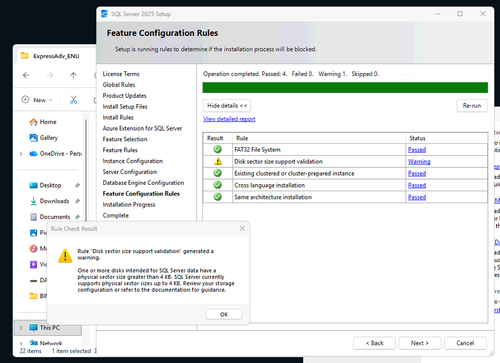Click the Rule column header
Image resolution: width=500 pixels, height=363 pixels.
pos(319,138)
